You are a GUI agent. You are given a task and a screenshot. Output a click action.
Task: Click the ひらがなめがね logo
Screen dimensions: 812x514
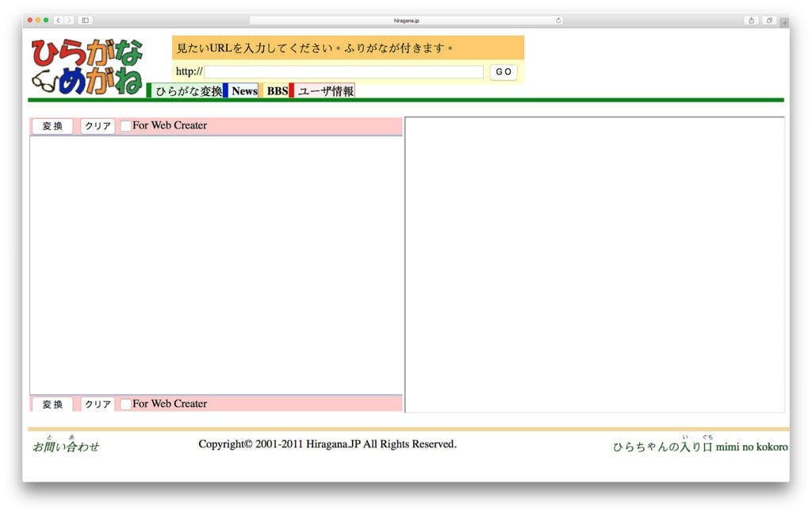[86, 67]
